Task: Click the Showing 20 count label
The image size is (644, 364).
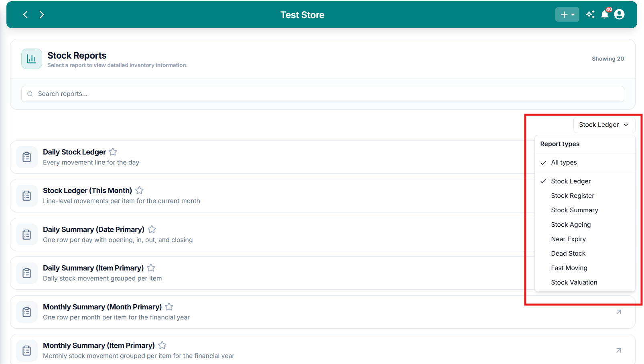Action: (x=608, y=59)
